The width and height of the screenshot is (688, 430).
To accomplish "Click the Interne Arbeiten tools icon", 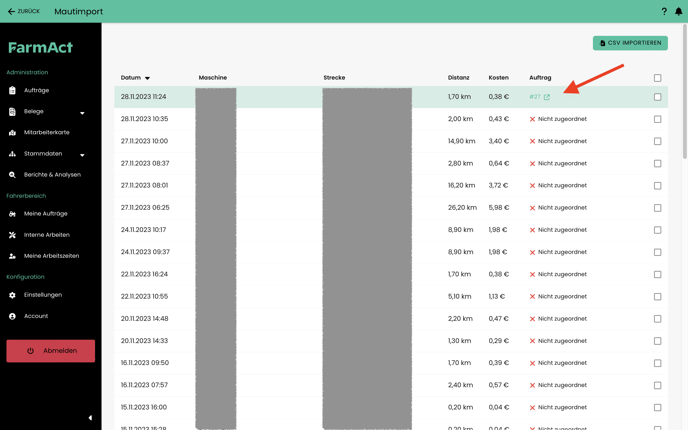I will tap(12, 235).
